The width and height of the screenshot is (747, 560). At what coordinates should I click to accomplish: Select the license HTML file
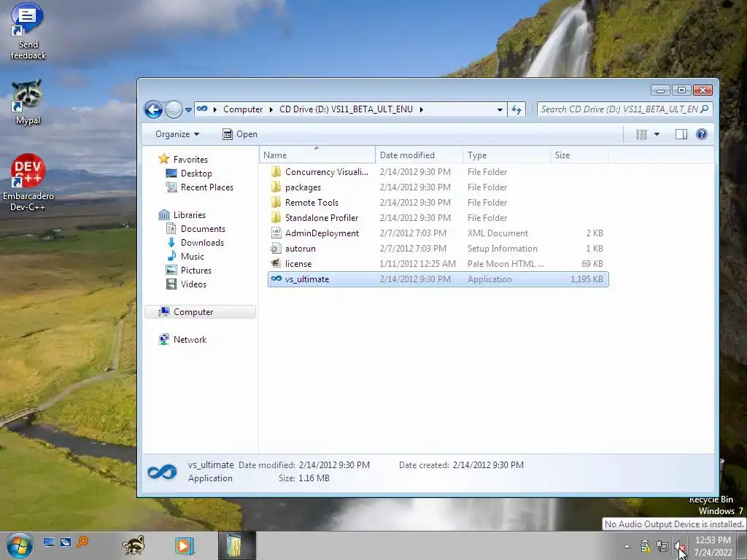click(x=298, y=263)
